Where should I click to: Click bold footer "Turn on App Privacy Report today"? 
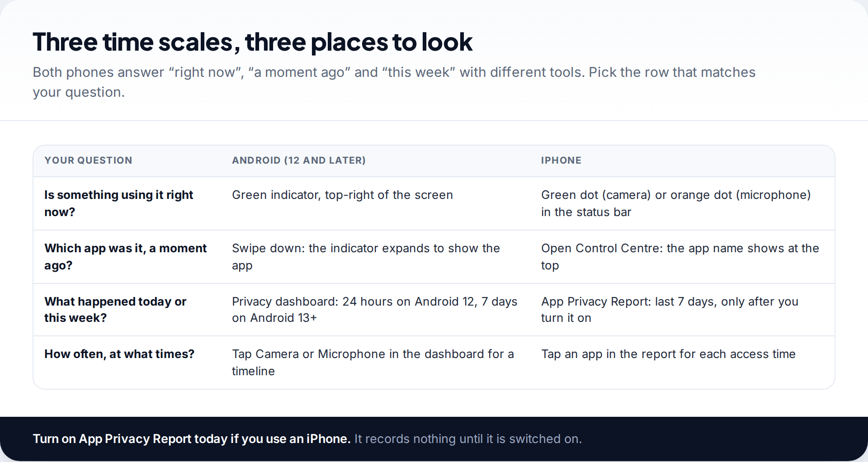pyautogui.click(x=192, y=439)
